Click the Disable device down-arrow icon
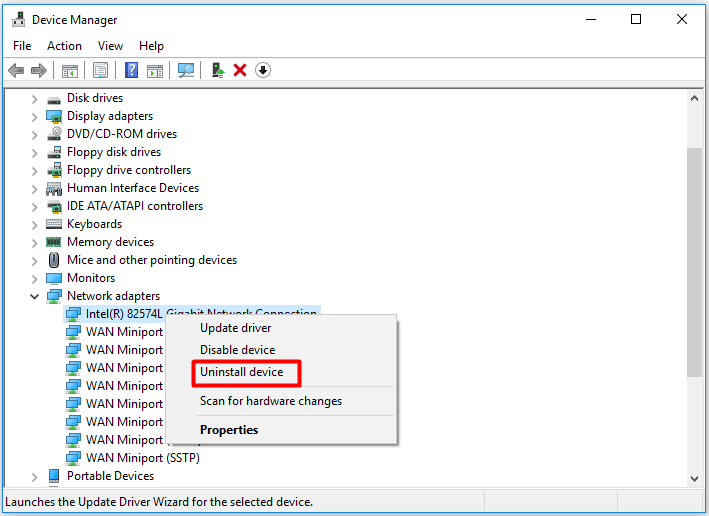This screenshot has width=709, height=516. click(263, 70)
